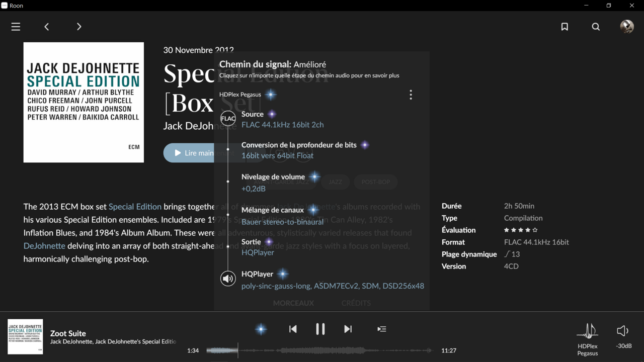
Task: Switch to the CRÉDITS tab
Action: click(356, 303)
